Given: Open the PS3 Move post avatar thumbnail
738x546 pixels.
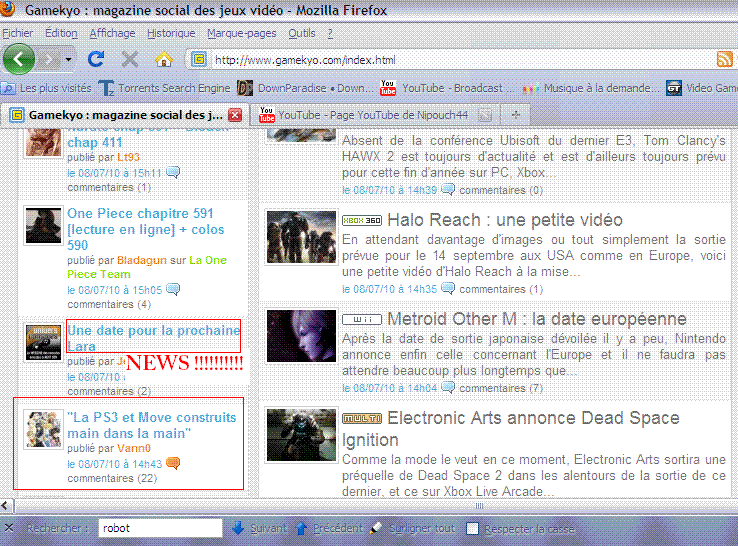Looking at the screenshot, I should coord(43,429).
